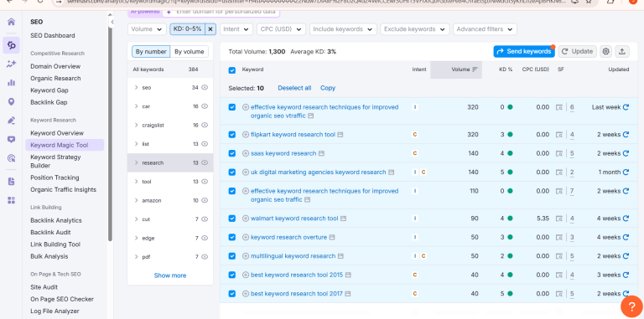Open the orange help question button
This screenshot has width=644, height=319.
pyautogui.click(x=631, y=306)
